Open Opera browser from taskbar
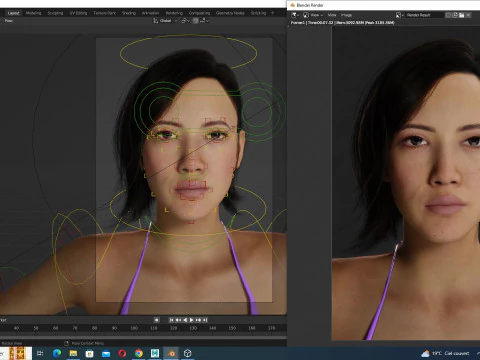This screenshot has height=360, width=480. 122,353
